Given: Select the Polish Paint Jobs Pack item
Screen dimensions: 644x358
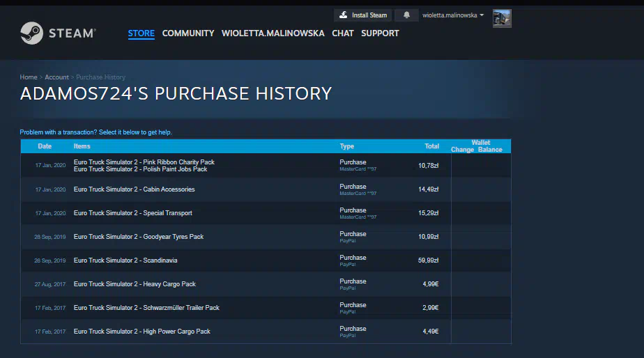Looking at the screenshot, I should (140, 169).
